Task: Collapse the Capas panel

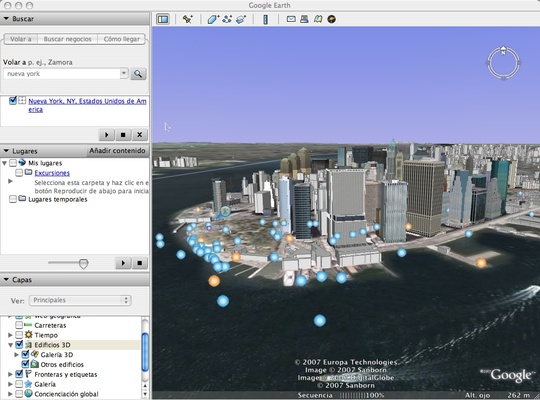Action: coord(6,279)
